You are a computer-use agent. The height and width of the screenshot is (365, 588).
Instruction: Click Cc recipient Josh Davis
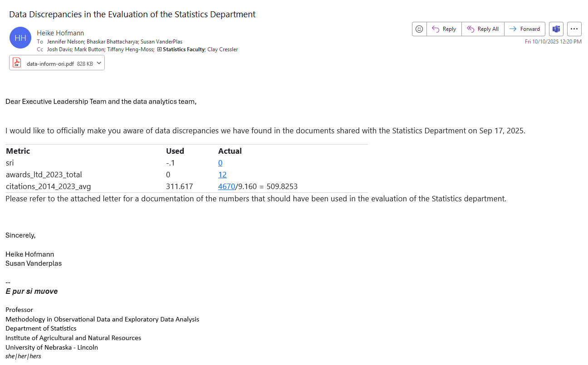tap(59, 49)
